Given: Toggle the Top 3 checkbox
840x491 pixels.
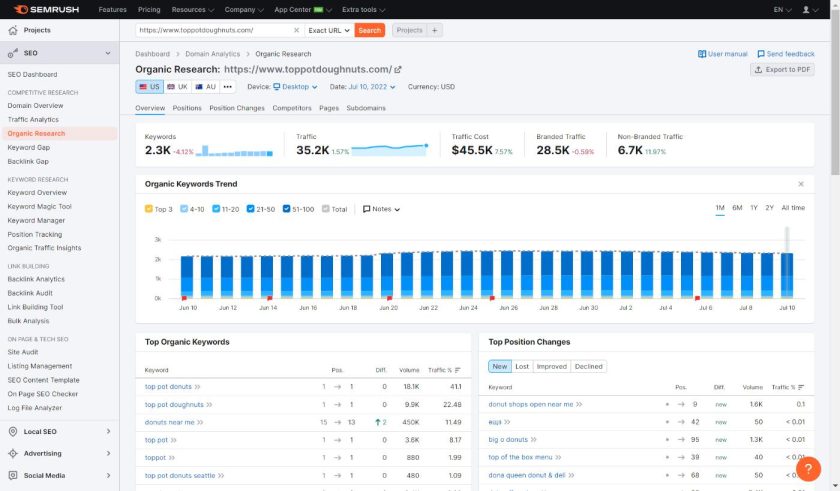Looking at the screenshot, I should point(148,209).
